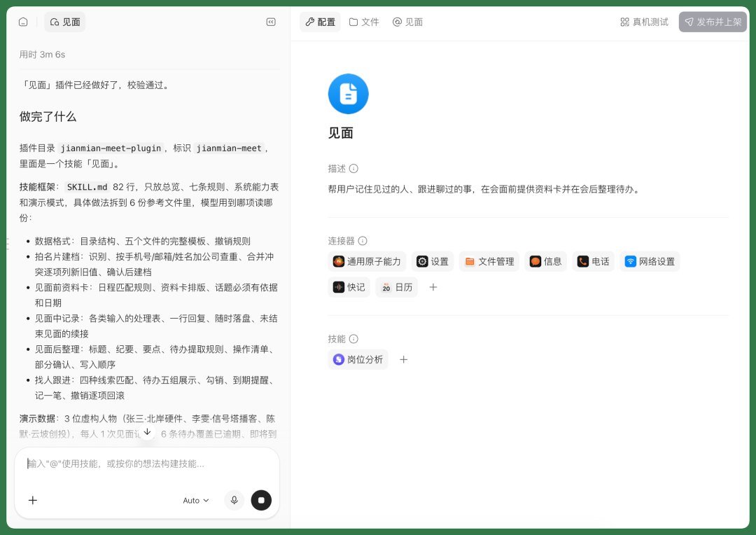
Task: Switch to the 文件 tab
Action: pyautogui.click(x=364, y=22)
